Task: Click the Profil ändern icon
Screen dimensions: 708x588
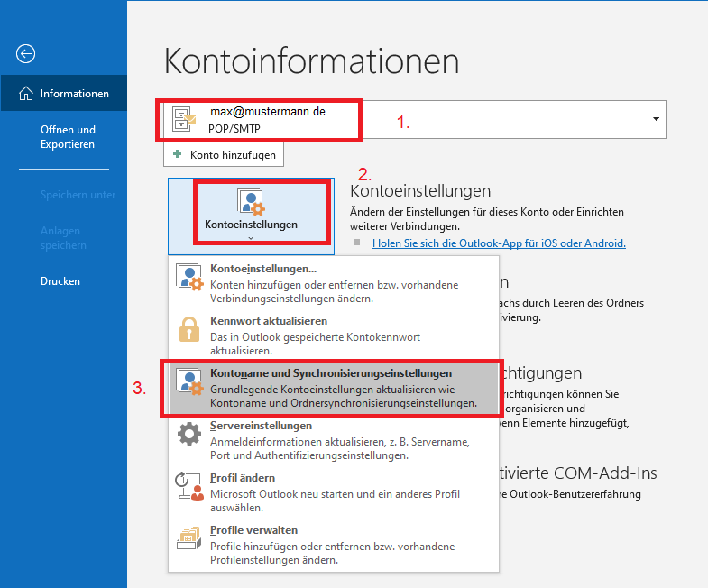Action: click(x=189, y=486)
